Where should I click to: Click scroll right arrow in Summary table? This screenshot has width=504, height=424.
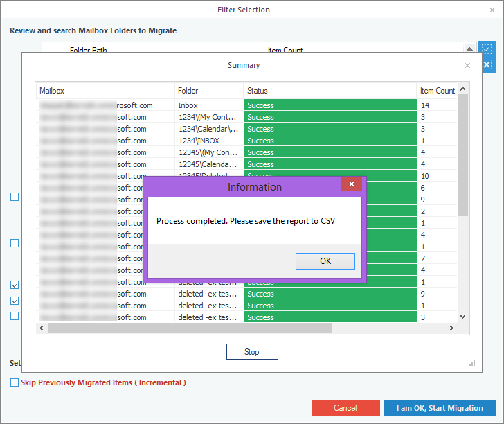[451, 328]
